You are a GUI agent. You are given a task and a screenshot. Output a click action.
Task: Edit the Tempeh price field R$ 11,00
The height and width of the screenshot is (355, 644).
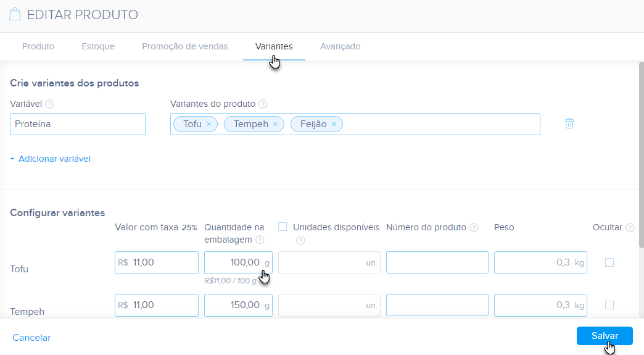coord(157,305)
